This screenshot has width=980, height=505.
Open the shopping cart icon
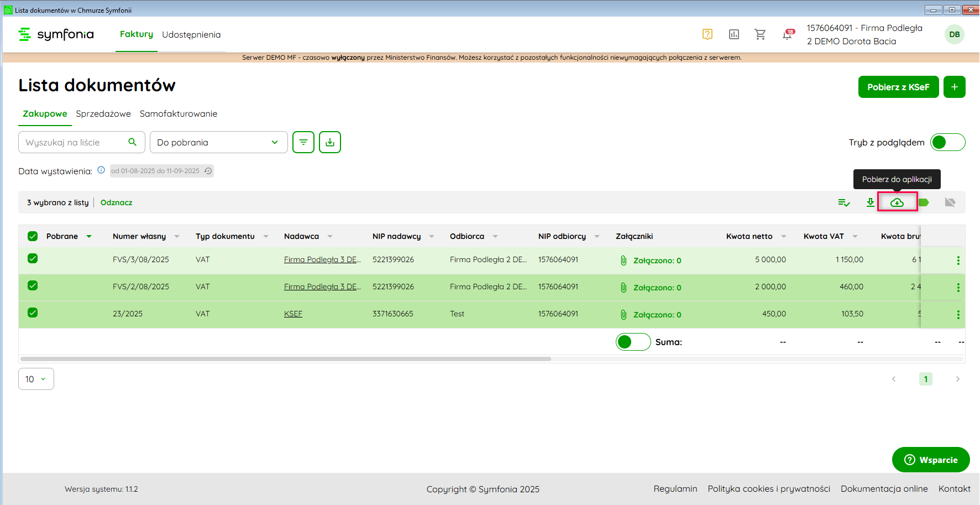pyautogui.click(x=760, y=34)
